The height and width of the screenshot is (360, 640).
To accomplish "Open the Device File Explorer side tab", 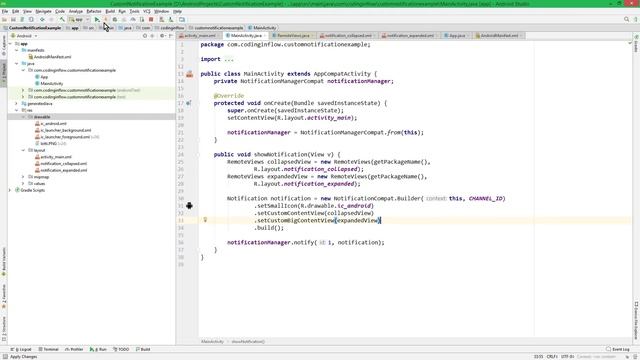I will [x=636, y=321].
